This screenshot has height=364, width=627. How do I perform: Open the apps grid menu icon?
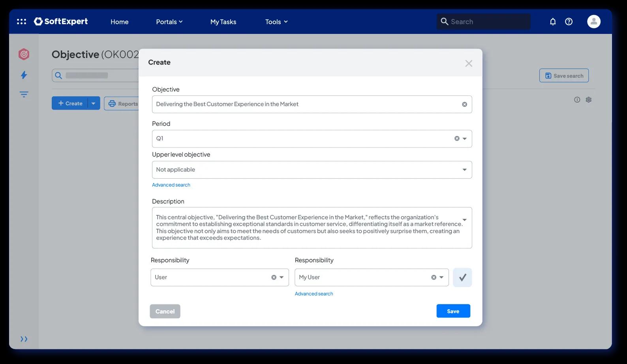tap(21, 22)
